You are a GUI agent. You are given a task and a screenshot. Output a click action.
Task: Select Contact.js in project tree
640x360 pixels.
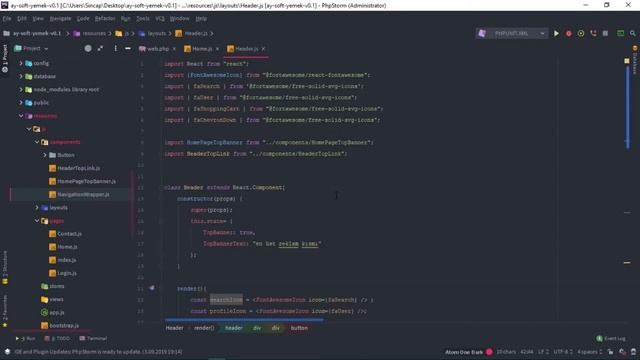click(69, 234)
